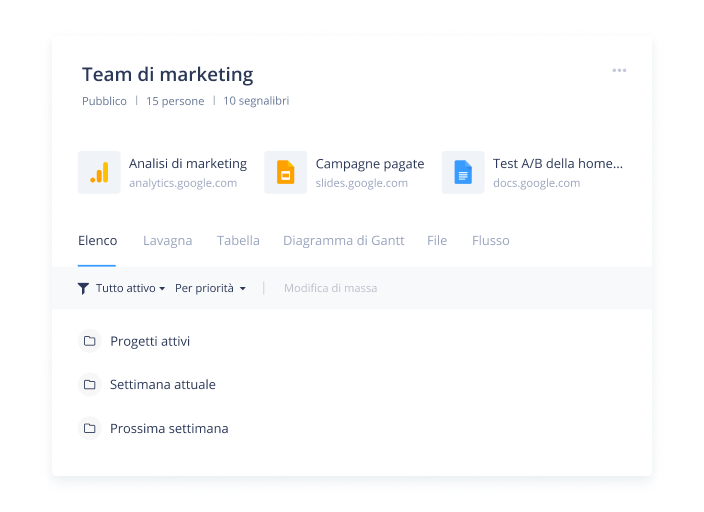
Task: Switch to the Tabella tab
Action: click(x=238, y=241)
